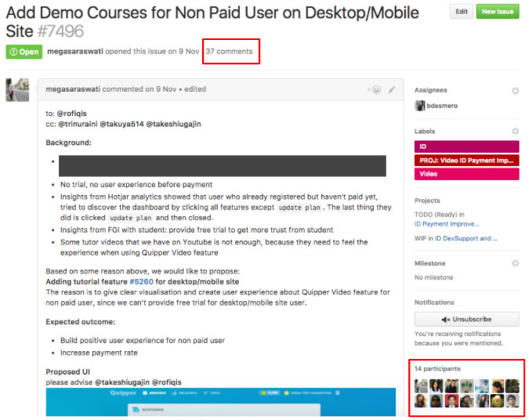Image resolution: width=532 pixels, height=420 pixels.
Task: Open megasaraswati profile link in issue header
Action: [x=75, y=52]
